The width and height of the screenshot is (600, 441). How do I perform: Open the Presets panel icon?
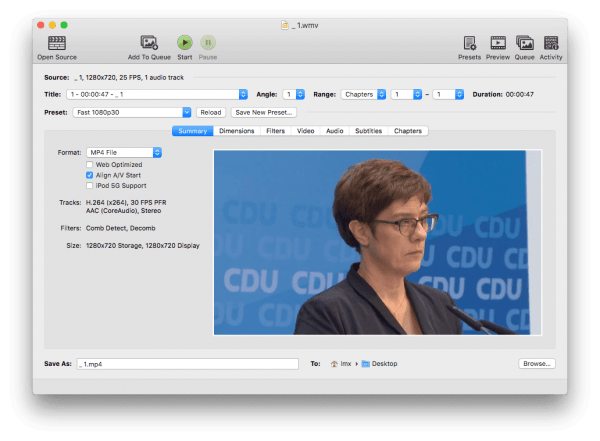click(x=469, y=43)
